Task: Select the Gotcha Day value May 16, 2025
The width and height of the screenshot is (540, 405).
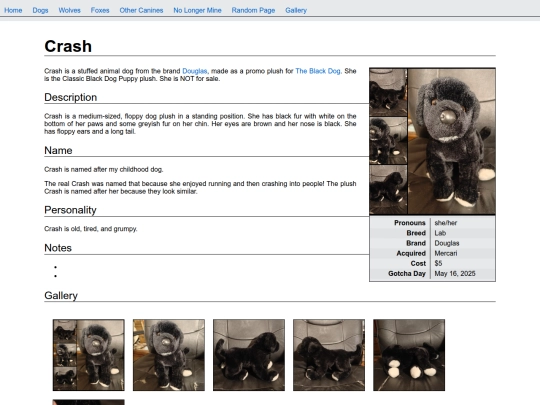Action: click(455, 273)
